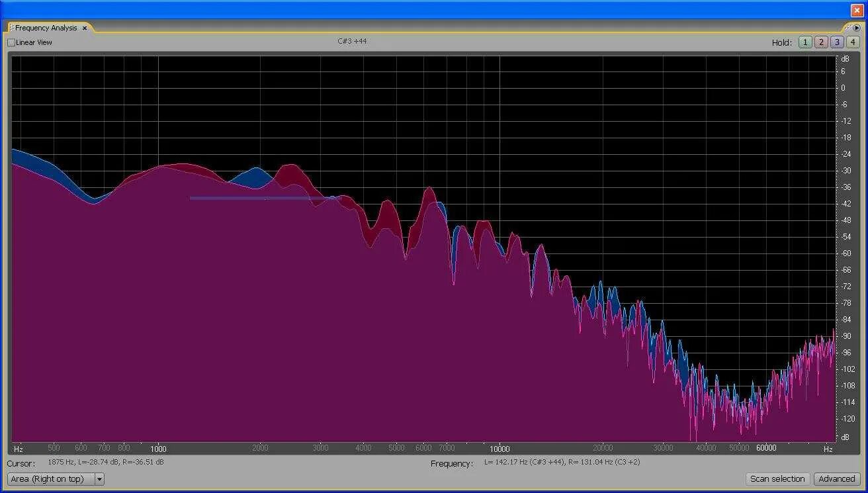Select the Frequency Analysis tab

pos(46,28)
